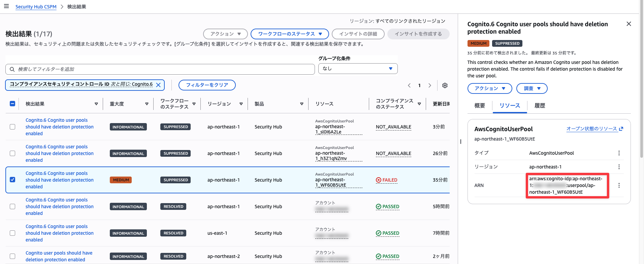The image size is (644, 264).
Task: Click the FAILED compliance status
Action: pos(387,180)
